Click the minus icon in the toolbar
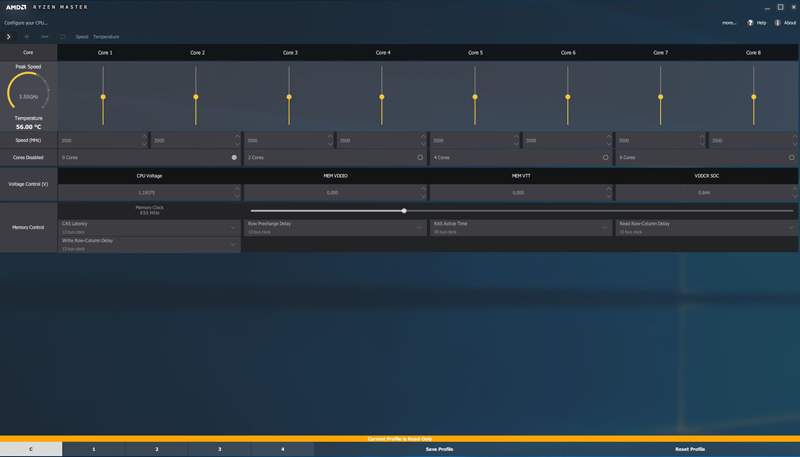Viewport: 800px width, 457px height. [x=45, y=37]
